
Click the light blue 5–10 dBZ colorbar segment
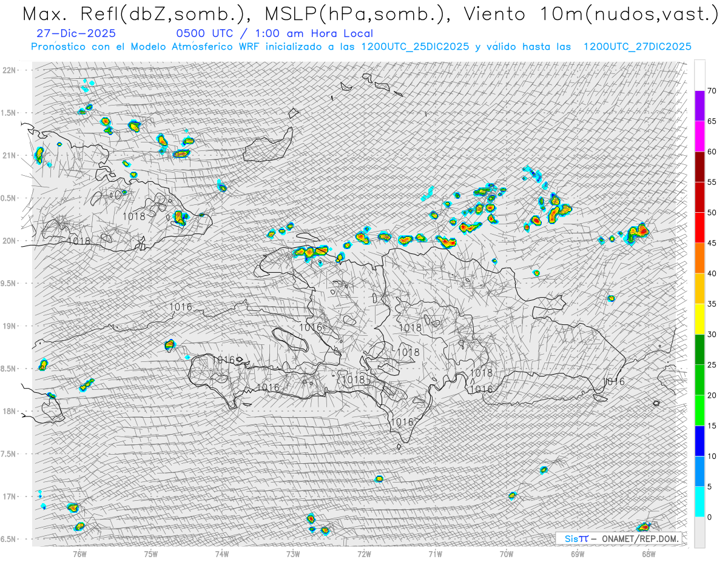click(x=699, y=471)
